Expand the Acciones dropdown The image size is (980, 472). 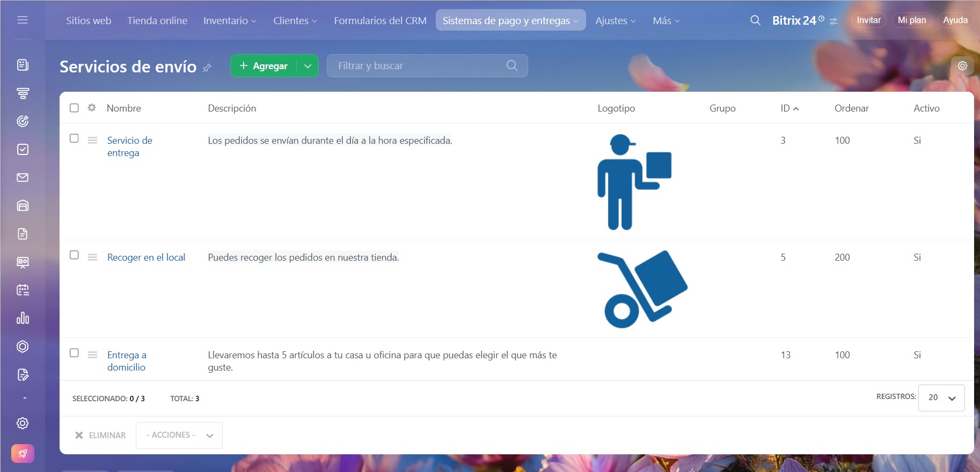(179, 435)
